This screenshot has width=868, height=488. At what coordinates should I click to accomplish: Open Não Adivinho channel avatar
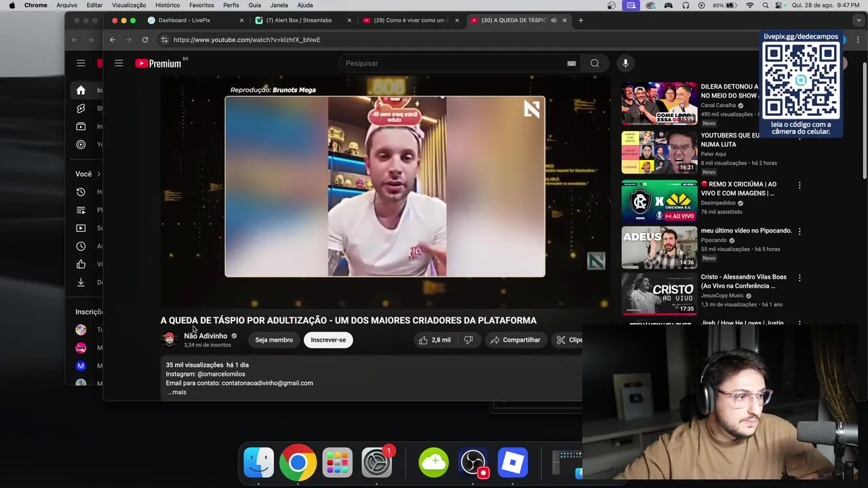pyautogui.click(x=169, y=340)
